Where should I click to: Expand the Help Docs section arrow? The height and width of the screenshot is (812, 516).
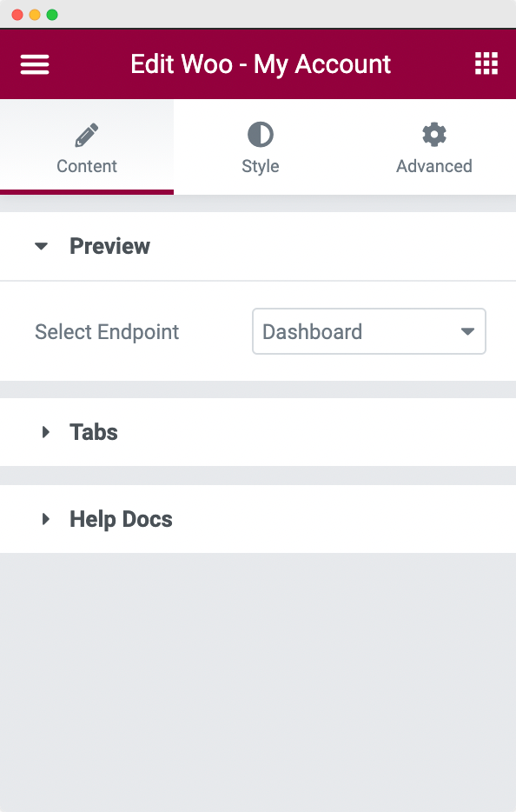45,519
